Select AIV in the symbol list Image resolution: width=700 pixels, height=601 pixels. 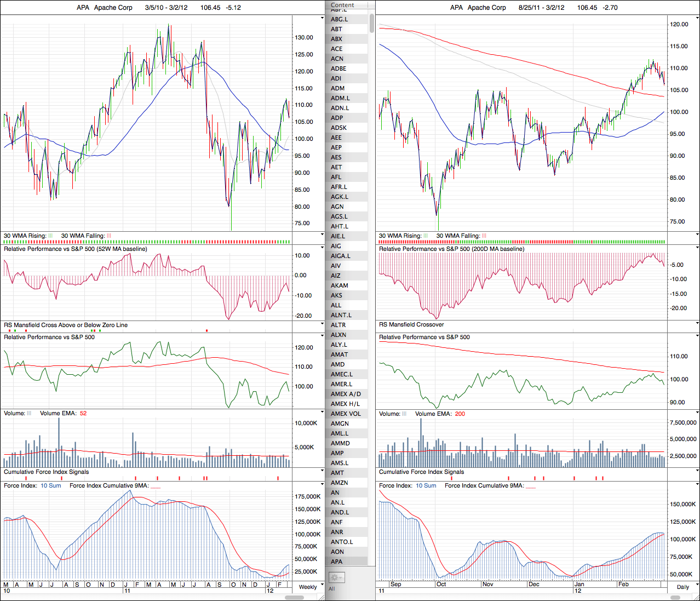(x=347, y=266)
